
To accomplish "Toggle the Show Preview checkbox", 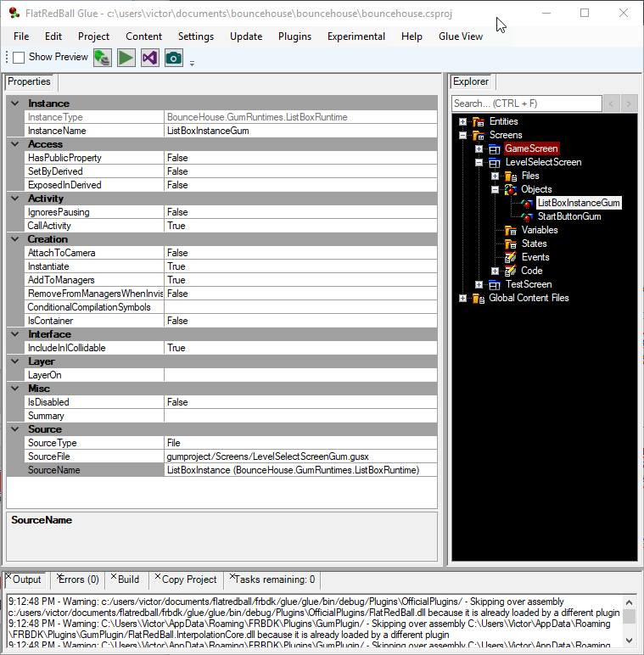I will [19, 57].
